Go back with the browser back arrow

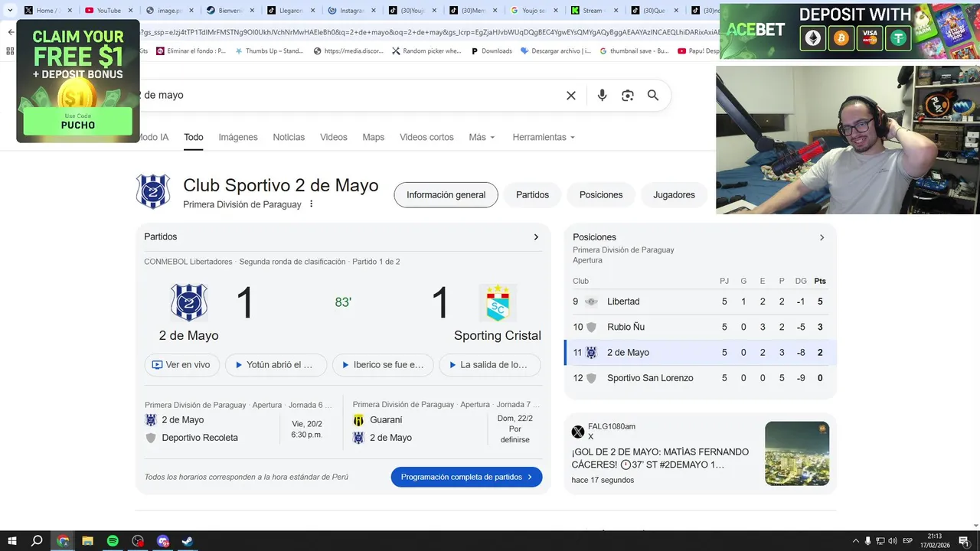tap(11, 32)
